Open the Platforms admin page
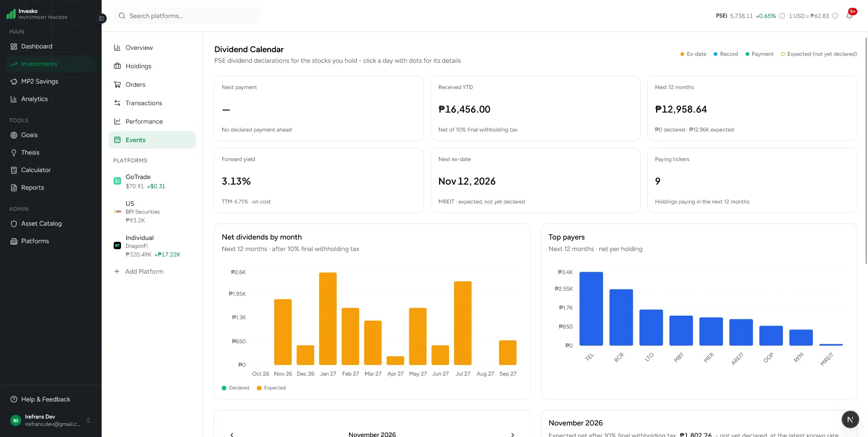Viewport: 868px width, 437px height. (51, 241)
